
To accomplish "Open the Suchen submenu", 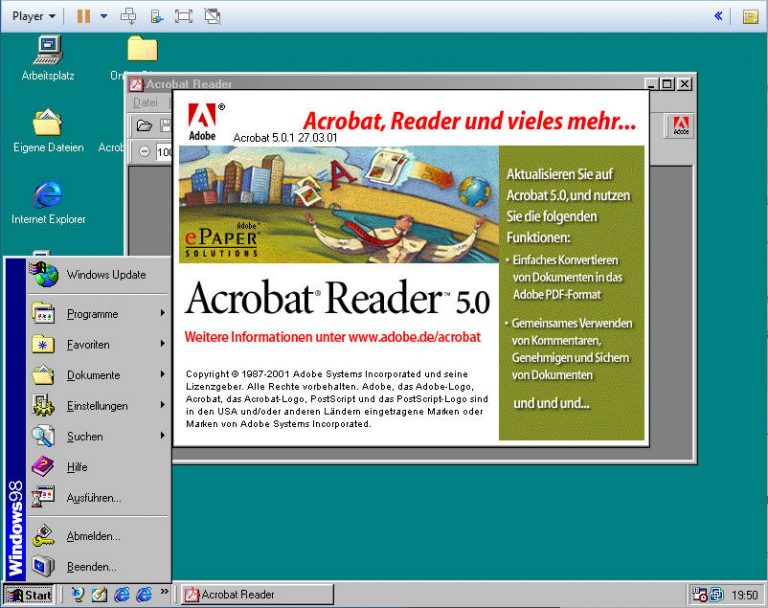I will [x=98, y=436].
